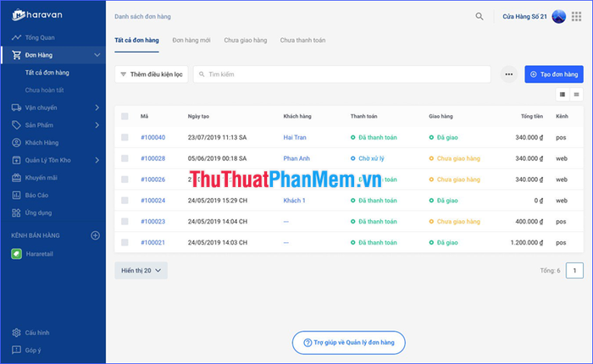Check the box for order #100023
The width and height of the screenshot is (593, 364).
pos(125,222)
